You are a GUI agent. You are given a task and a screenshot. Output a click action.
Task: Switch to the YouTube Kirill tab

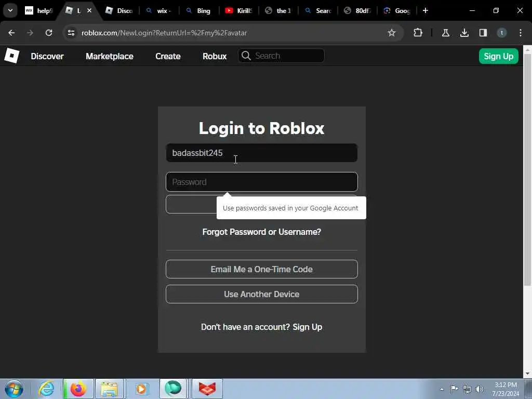pos(239,11)
